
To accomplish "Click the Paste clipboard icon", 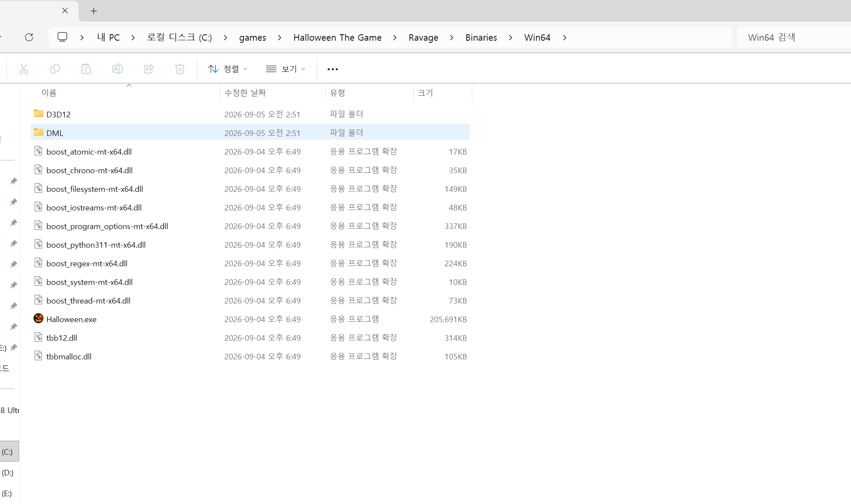I will point(86,69).
